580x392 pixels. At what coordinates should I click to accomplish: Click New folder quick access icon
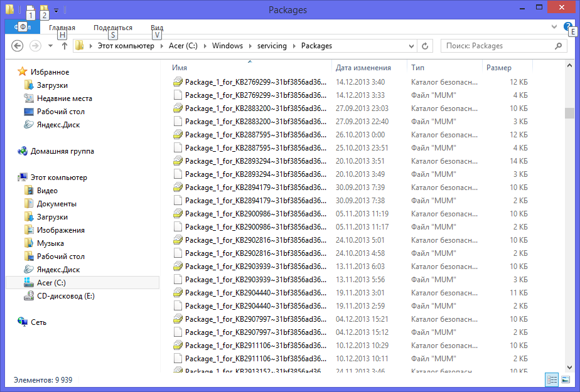tap(44, 9)
